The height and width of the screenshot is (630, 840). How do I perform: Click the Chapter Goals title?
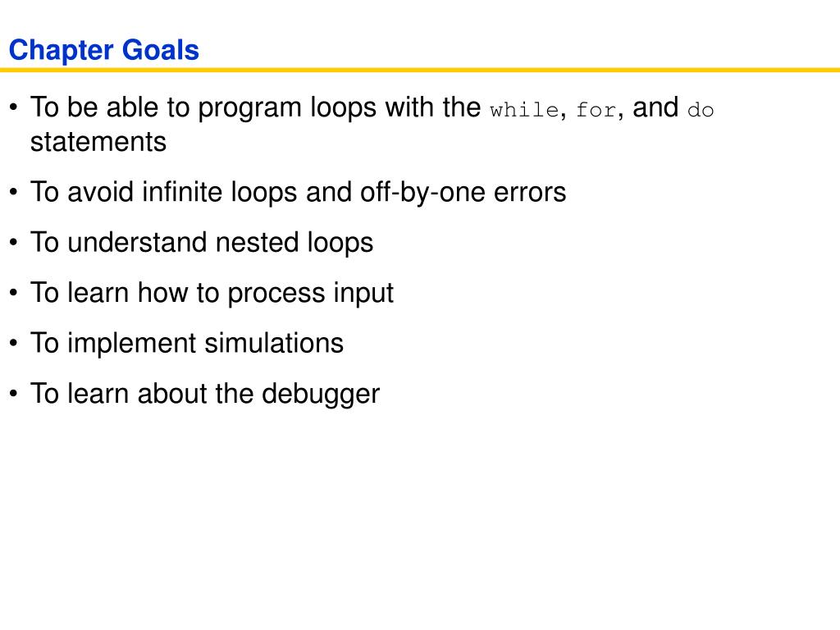[104, 50]
